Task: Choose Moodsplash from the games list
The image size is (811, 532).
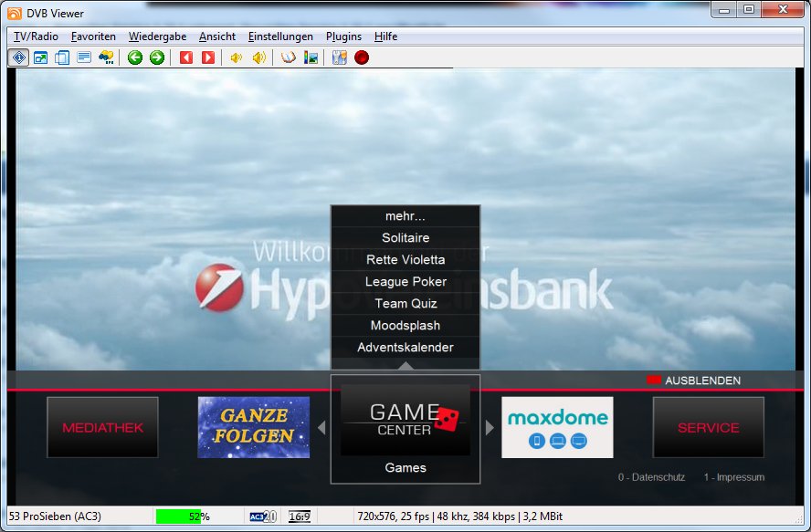Action: tap(405, 326)
